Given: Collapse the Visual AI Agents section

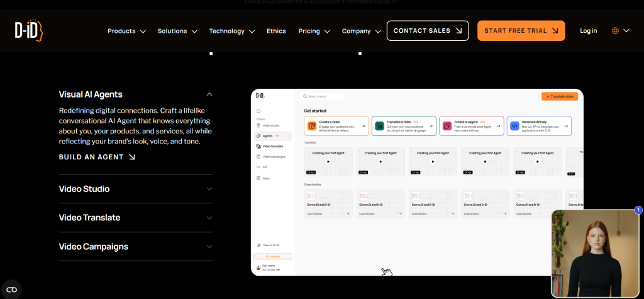Looking at the screenshot, I should (209, 94).
